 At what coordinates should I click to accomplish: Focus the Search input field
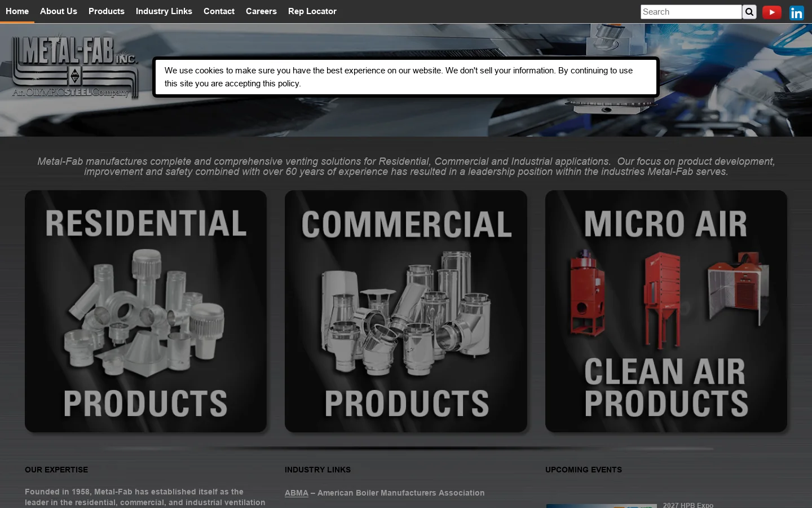click(x=691, y=12)
